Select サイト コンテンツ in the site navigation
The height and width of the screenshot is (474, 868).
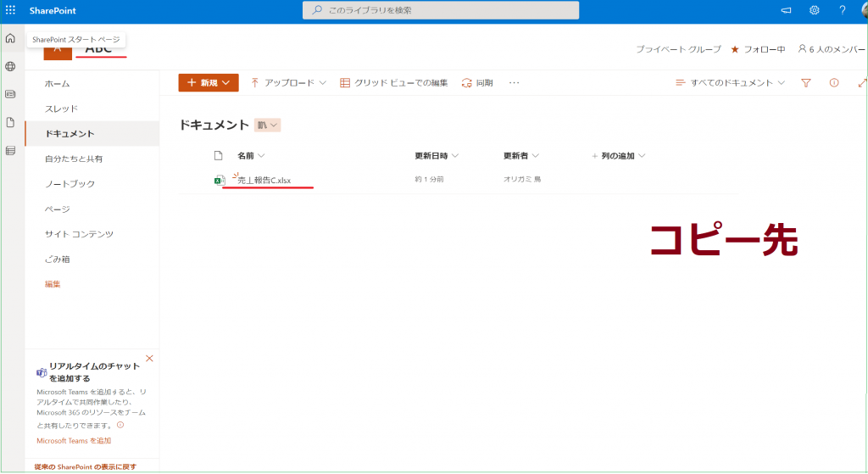coord(79,234)
